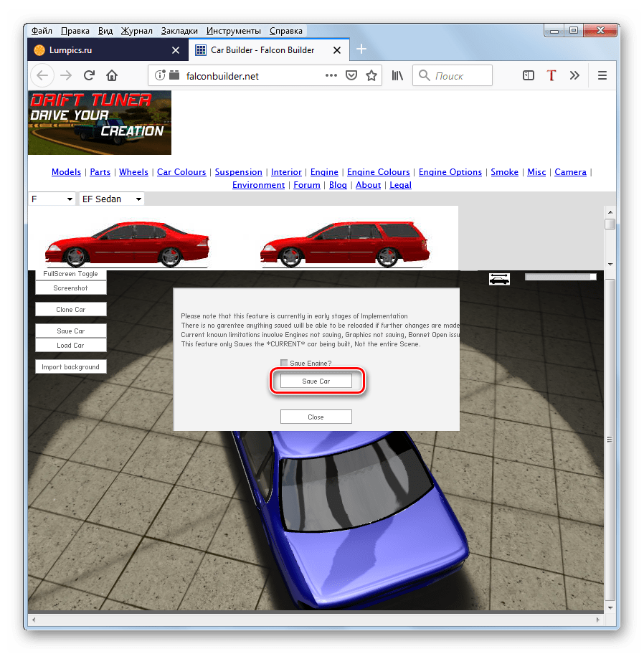Open the Справка menu

(x=286, y=30)
